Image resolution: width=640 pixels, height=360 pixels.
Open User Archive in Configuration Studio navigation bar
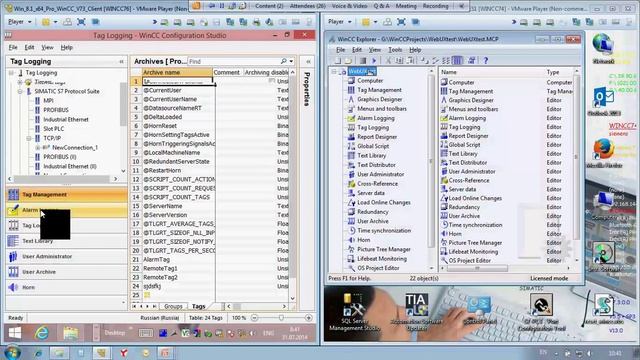point(67,272)
